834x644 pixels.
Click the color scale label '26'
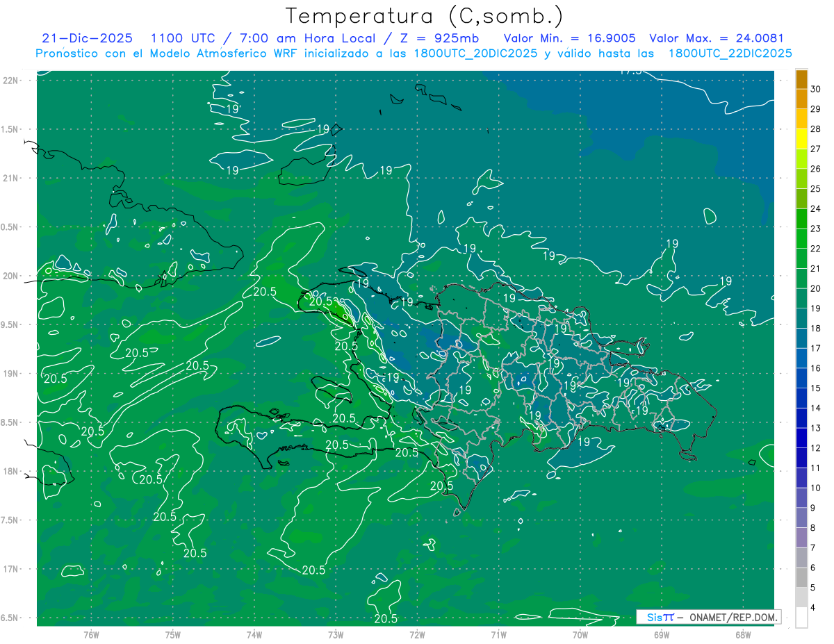tap(815, 169)
